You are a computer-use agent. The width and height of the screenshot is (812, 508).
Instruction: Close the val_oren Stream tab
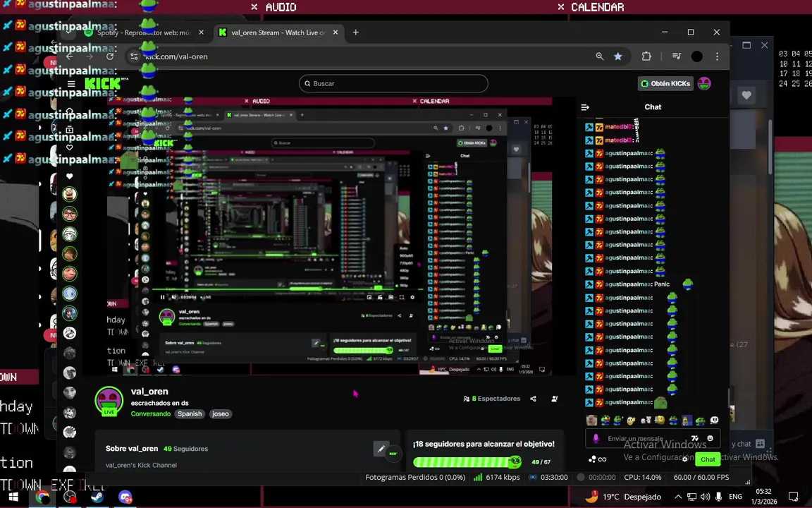click(336, 32)
